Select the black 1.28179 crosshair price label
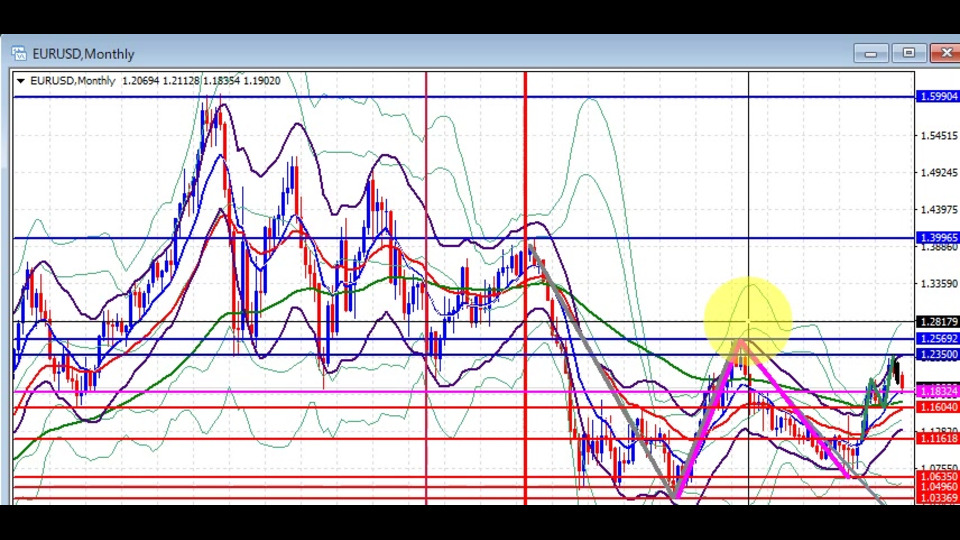The height and width of the screenshot is (540, 960). pyautogui.click(x=937, y=321)
